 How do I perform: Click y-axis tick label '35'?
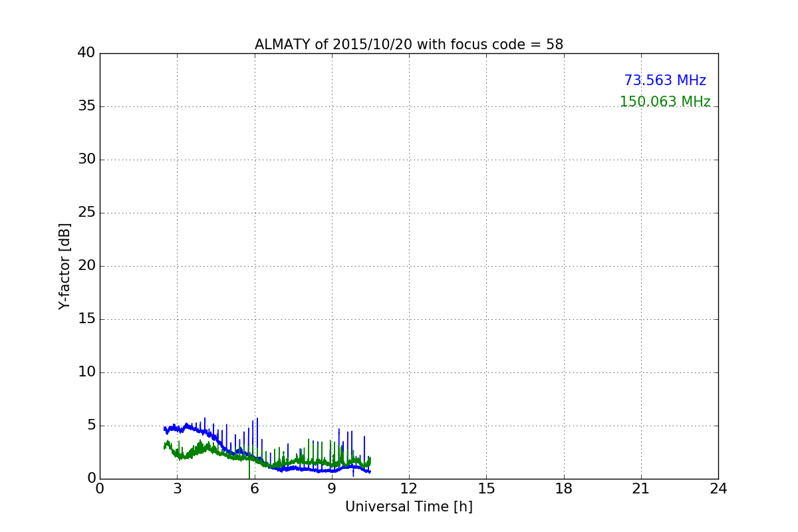[x=86, y=106]
